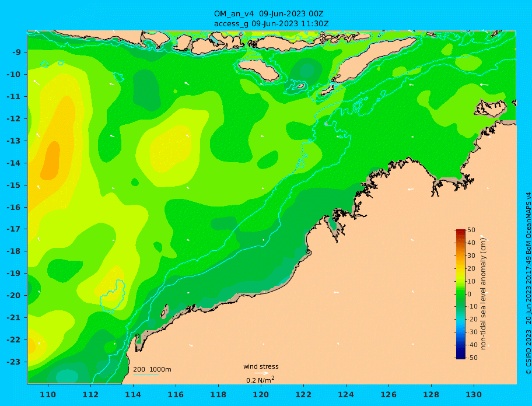Click the 'wind stress' legend label

pos(261,366)
